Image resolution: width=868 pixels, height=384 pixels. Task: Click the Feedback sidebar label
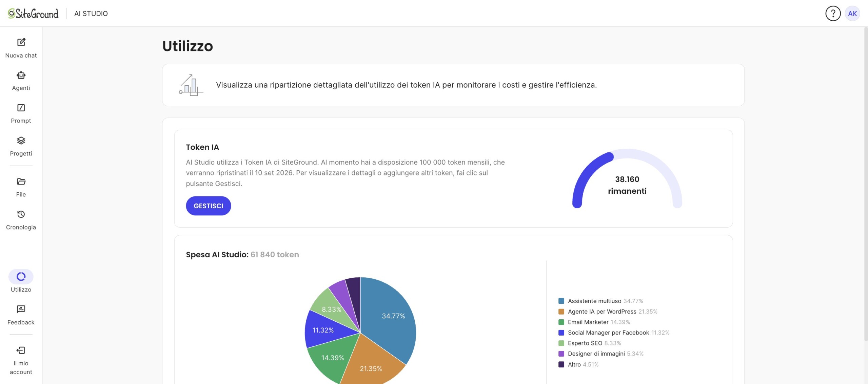(x=21, y=322)
